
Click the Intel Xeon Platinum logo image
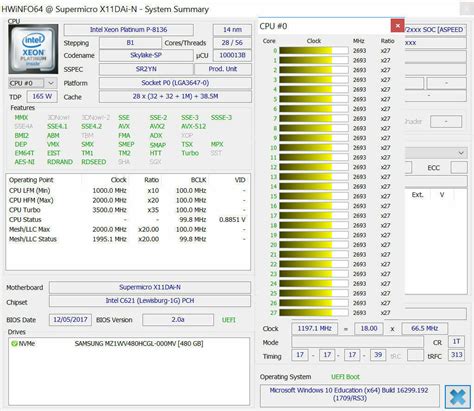33,49
